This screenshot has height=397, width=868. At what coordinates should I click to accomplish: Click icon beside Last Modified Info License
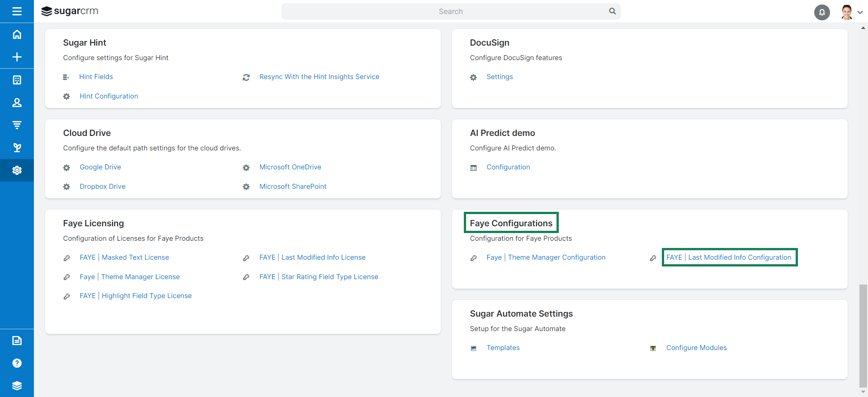point(246,258)
